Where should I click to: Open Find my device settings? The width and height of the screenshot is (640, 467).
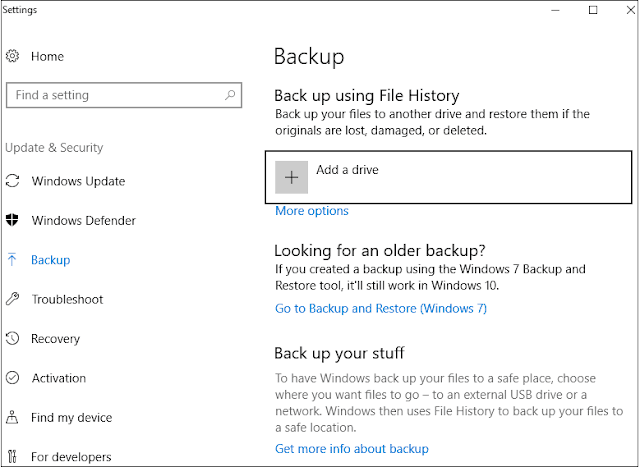(x=71, y=418)
